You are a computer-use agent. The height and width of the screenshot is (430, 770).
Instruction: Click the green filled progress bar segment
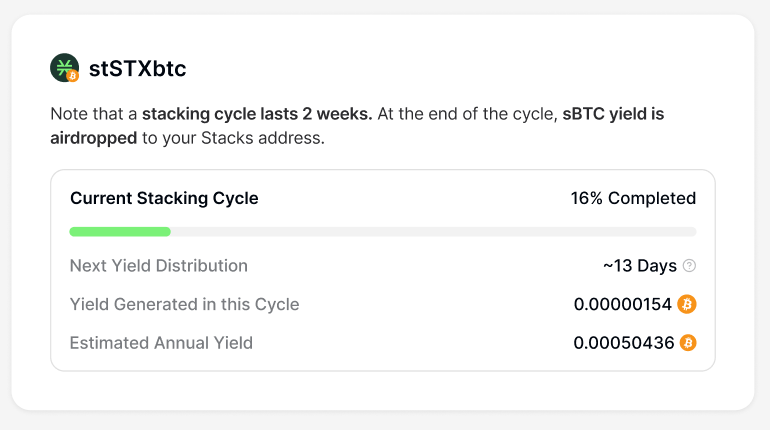pyautogui.click(x=119, y=232)
